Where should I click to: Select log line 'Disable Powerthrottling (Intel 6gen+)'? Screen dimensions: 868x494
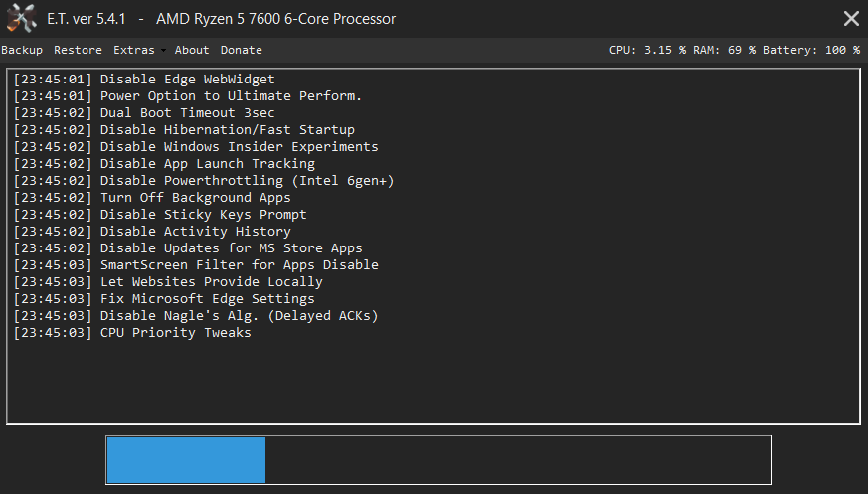click(x=204, y=180)
